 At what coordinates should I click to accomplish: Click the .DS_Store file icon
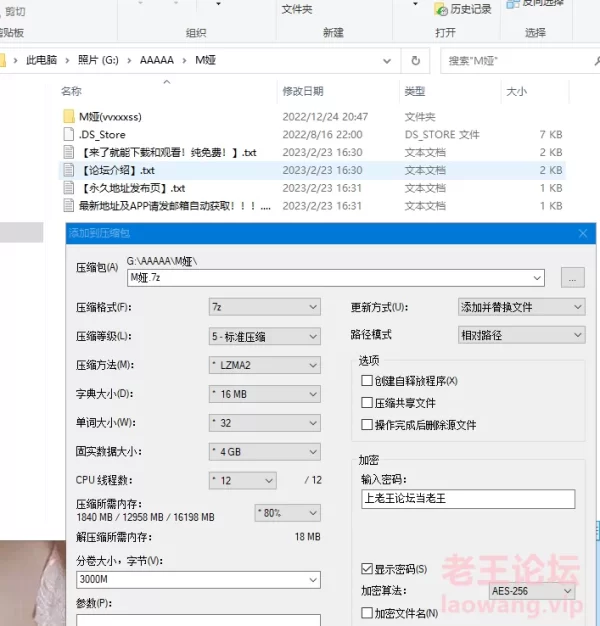[68, 135]
